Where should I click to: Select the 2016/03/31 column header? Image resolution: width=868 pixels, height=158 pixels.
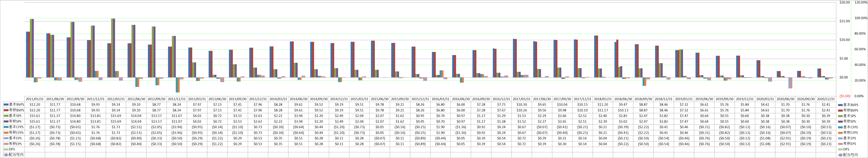[441, 99]
